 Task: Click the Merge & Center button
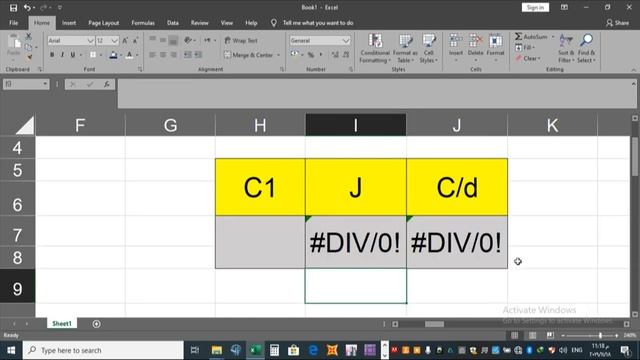pyautogui.click(x=249, y=55)
